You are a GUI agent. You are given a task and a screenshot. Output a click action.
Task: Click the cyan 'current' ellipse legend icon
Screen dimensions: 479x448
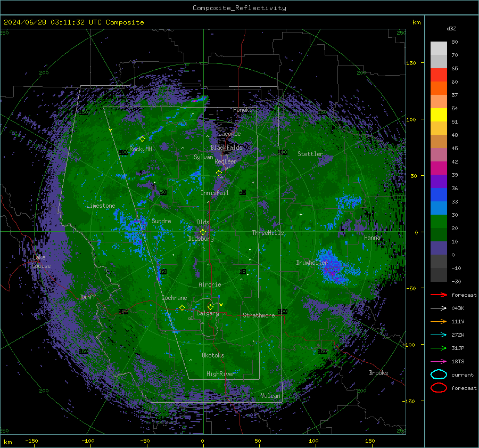point(439,374)
